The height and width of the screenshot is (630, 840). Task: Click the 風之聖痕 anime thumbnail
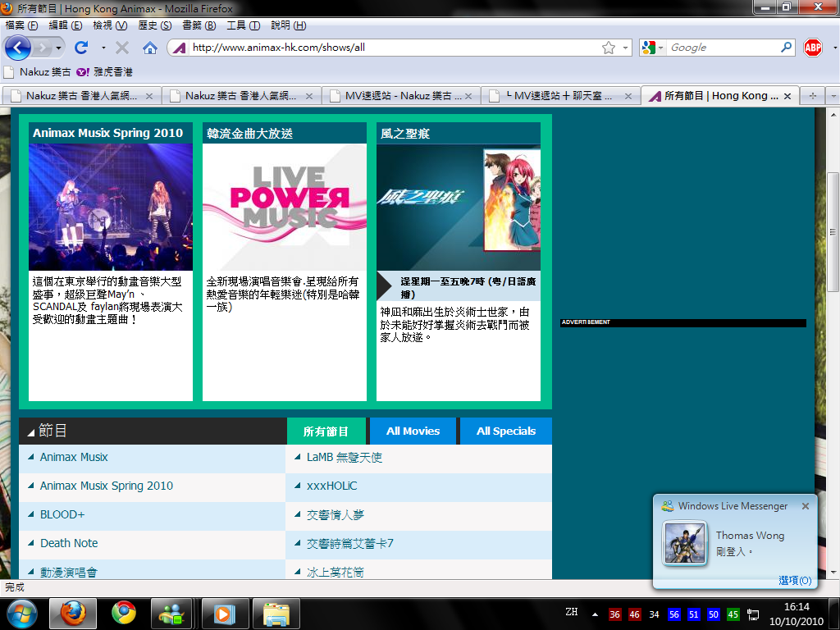[459, 207]
